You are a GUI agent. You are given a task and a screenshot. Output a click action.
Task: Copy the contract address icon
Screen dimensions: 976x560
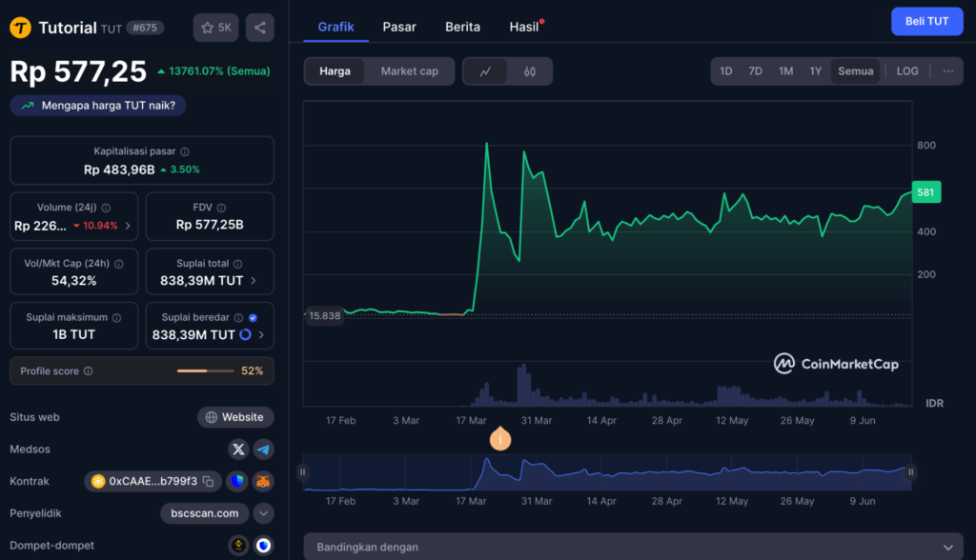(209, 481)
